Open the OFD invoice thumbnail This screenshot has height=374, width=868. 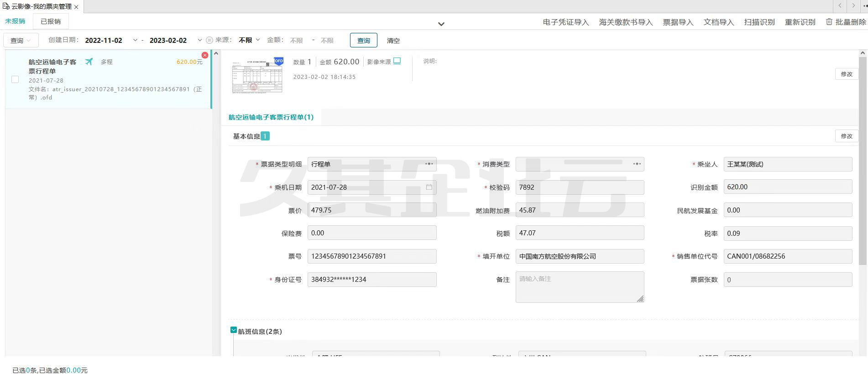coord(257,75)
